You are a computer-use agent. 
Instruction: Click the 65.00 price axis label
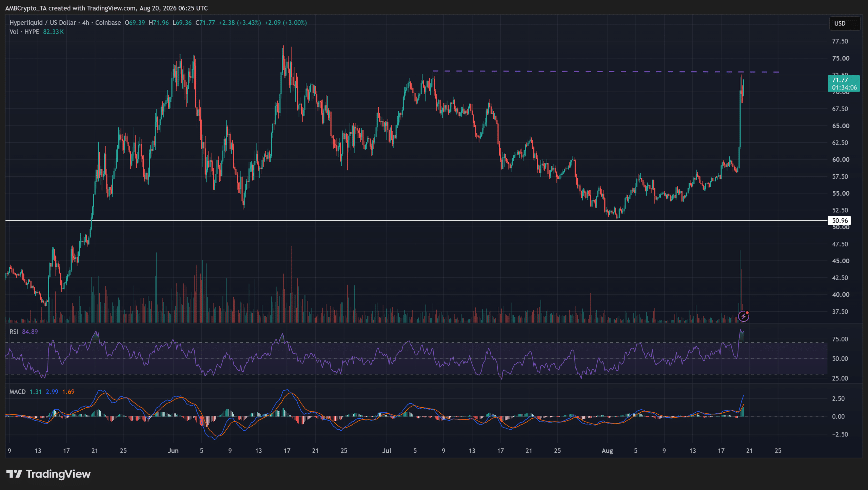pos(841,126)
